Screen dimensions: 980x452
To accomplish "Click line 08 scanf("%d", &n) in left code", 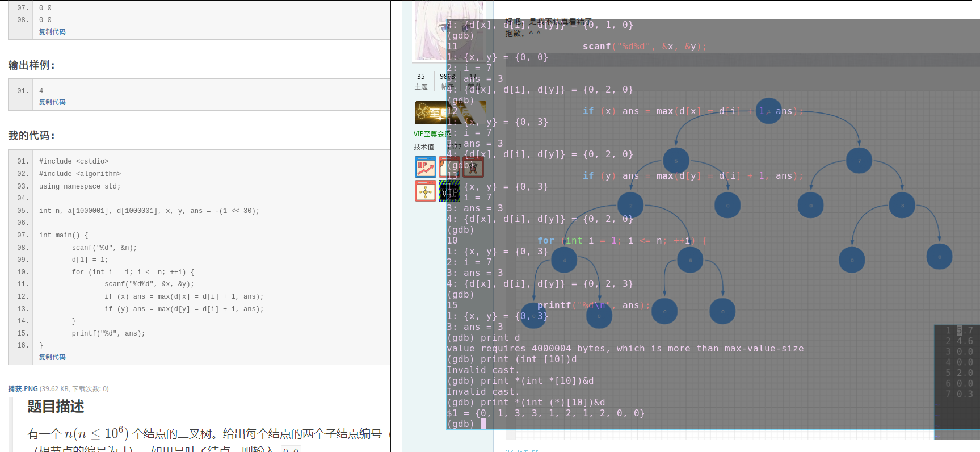I will pyautogui.click(x=104, y=248).
